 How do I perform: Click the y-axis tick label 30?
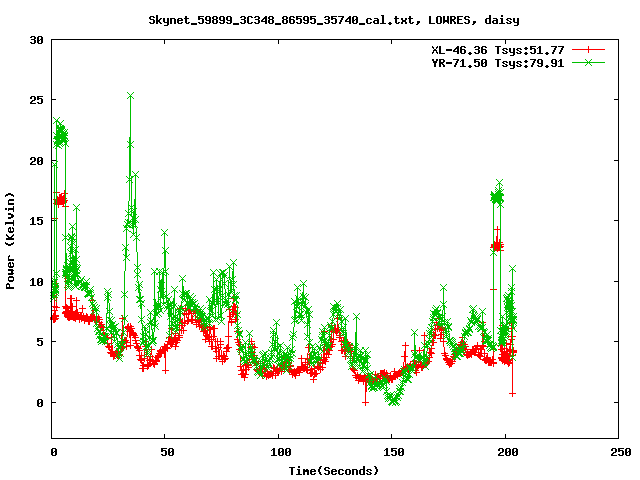pyautogui.click(x=36, y=40)
